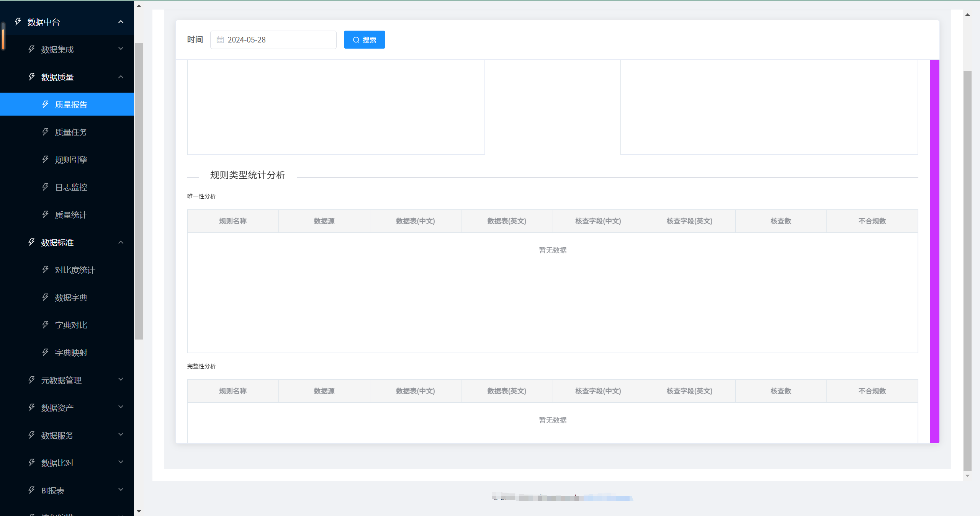Go to 字典映射 page
Screen dimensions: 980x516
click(67, 353)
